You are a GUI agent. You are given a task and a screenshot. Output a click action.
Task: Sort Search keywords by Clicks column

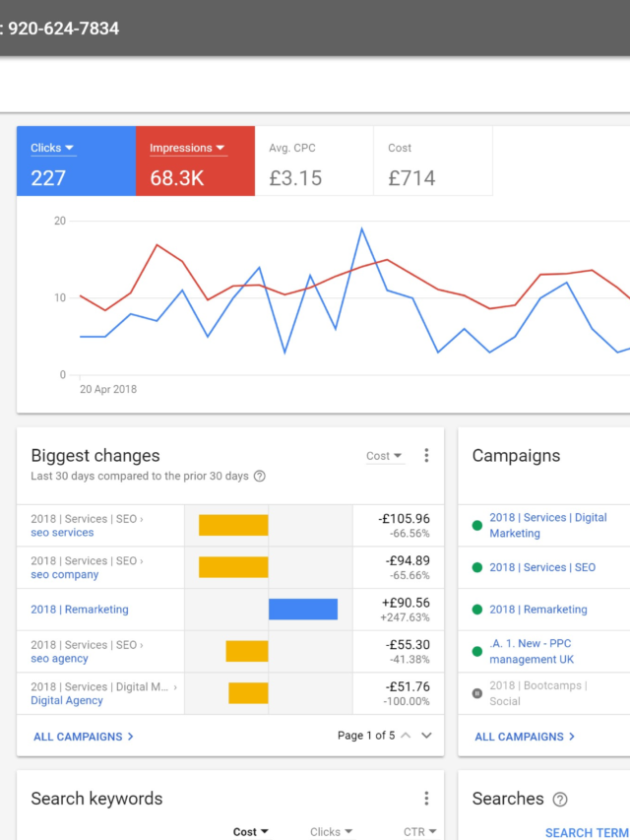coord(331,832)
